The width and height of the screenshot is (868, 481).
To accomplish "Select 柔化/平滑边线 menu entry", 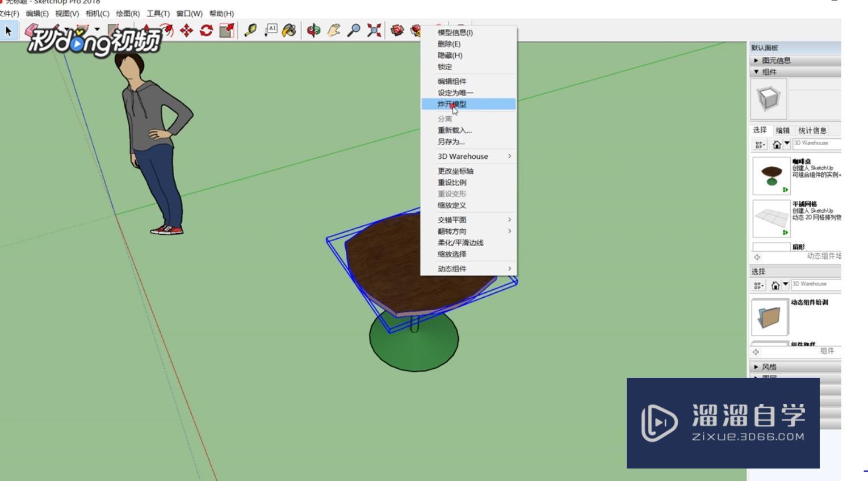I will tap(468, 243).
